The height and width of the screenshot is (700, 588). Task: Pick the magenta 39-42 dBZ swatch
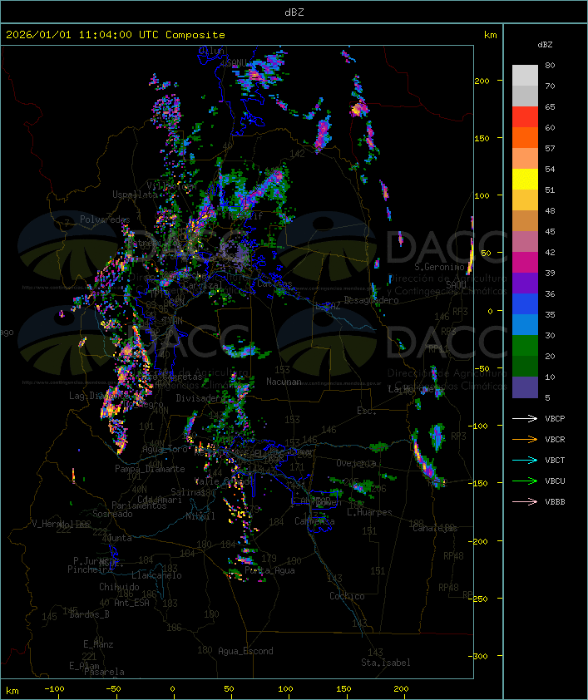525,262
